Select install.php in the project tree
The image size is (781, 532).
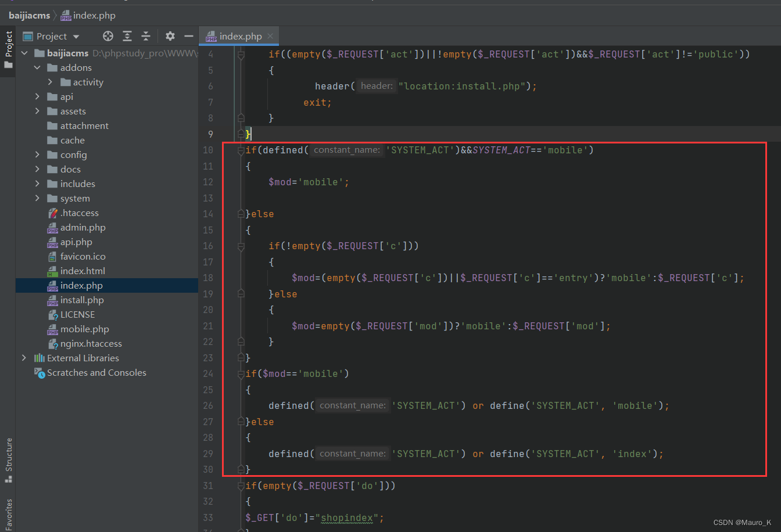81,300
